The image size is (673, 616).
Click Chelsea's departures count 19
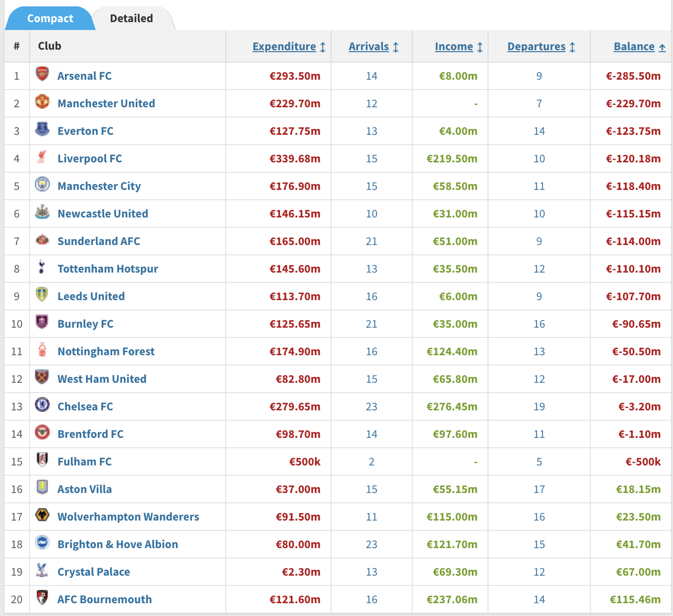tap(539, 406)
